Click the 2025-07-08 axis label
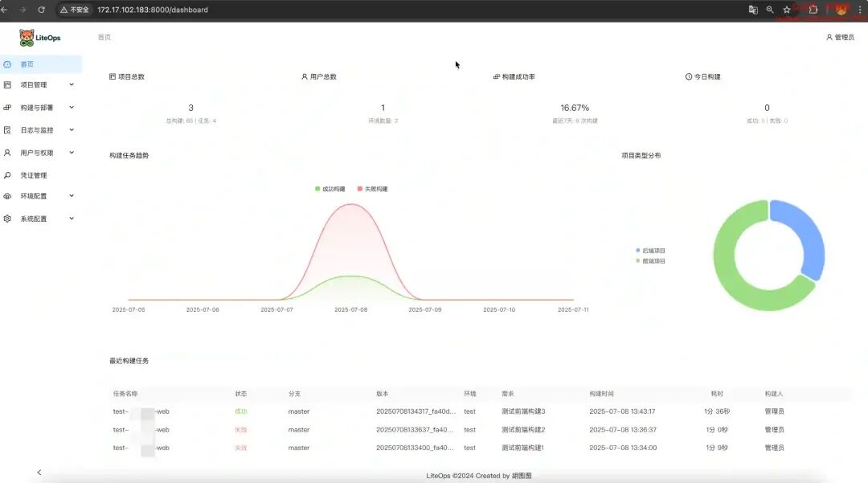The width and height of the screenshot is (868, 483). pyautogui.click(x=351, y=310)
